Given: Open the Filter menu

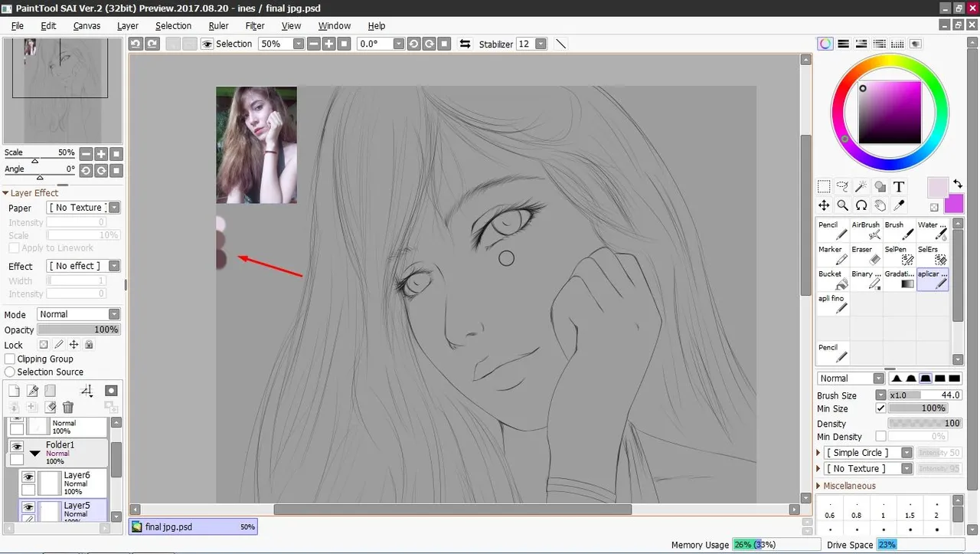Looking at the screenshot, I should click(255, 25).
